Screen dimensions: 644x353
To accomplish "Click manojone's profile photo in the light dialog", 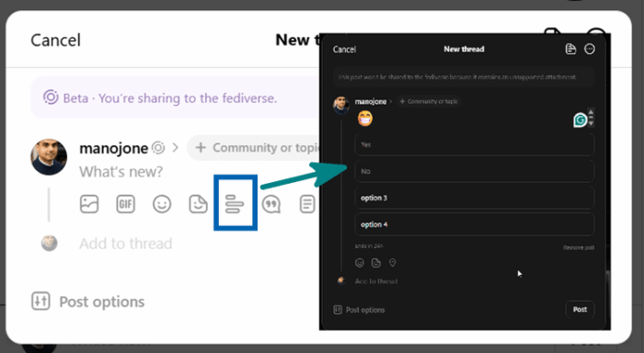I will coord(49,157).
